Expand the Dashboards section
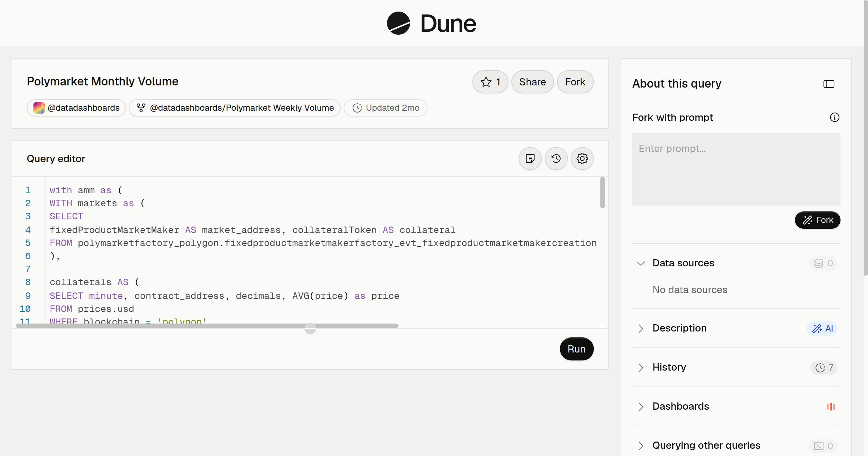The image size is (868, 456). 641,406
